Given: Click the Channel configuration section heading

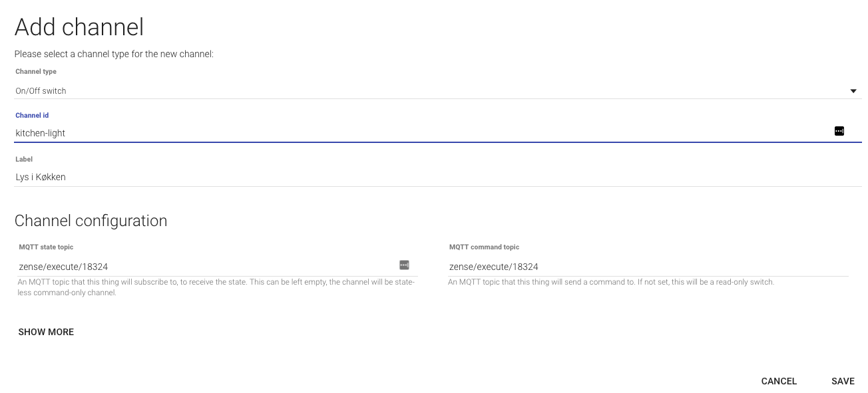Looking at the screenshot, I should tap(91, 221).
